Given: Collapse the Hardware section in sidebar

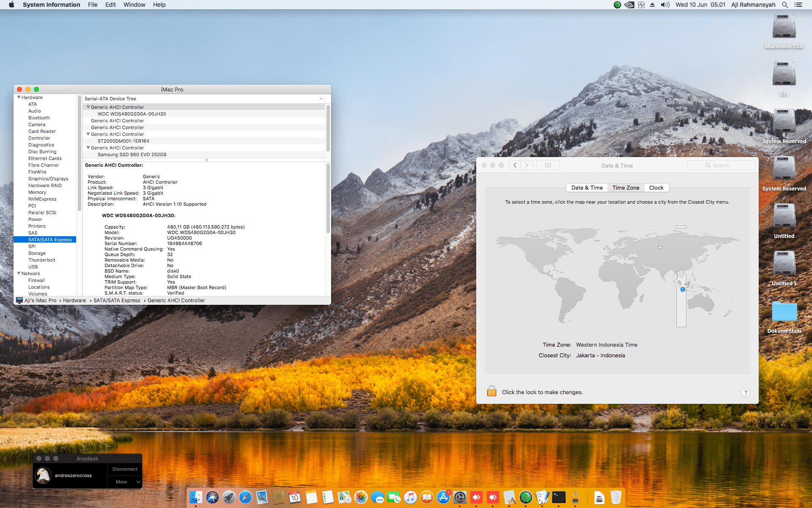Looking at the screenshot, I should point(19,97).
